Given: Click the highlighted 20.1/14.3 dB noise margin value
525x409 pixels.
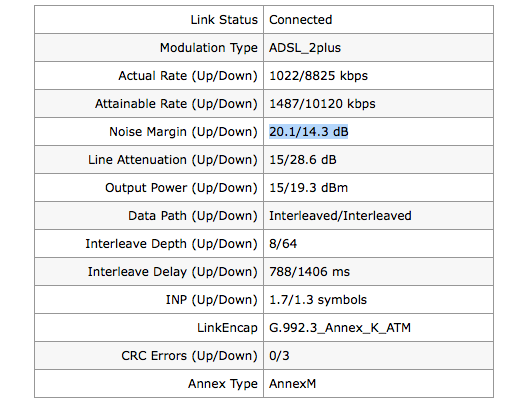Looking at the screenshot, I should pos(309,132).
